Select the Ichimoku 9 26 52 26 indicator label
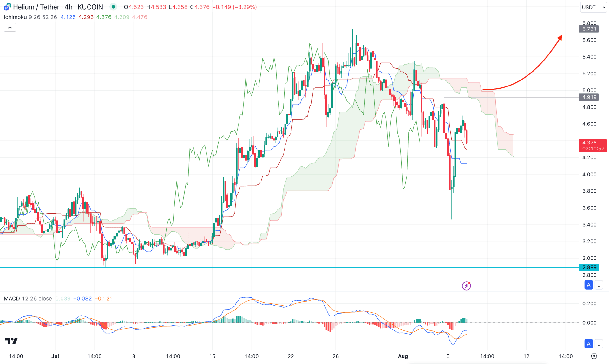This screenshot has width=609, height=364. coord(30,17)
